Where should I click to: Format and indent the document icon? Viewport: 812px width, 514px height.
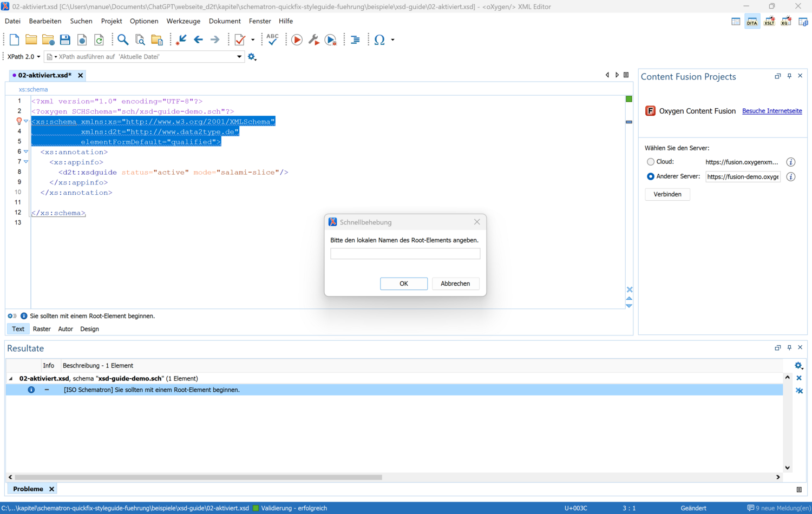tap(355, 39)
